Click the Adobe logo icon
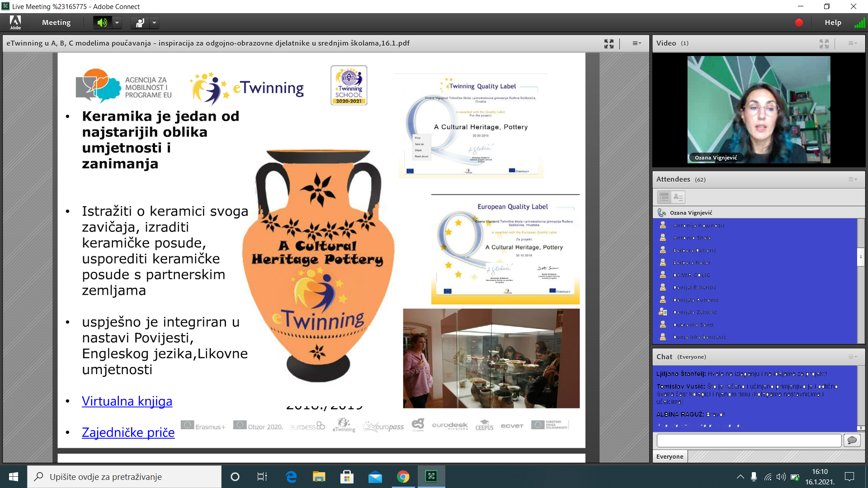Image resolution: width=868 pixels, height=488 pixels. pyautogui.click(x=15, y=22)
